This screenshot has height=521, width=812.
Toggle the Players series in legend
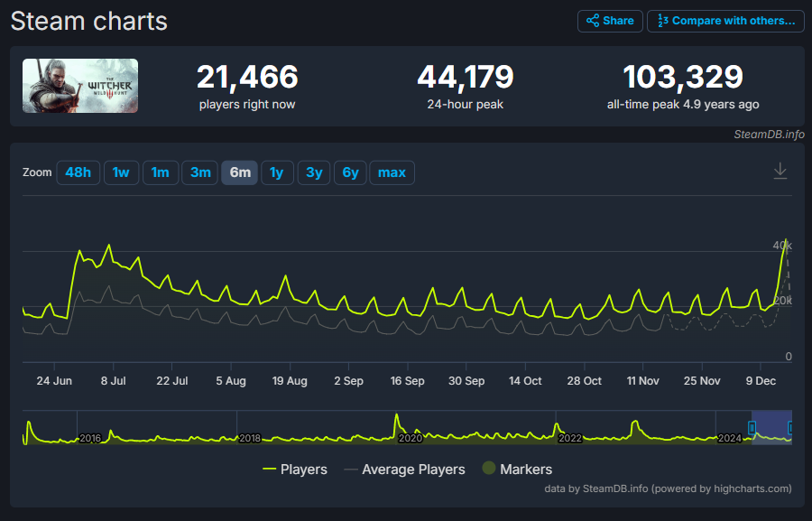tap(295, 470)
